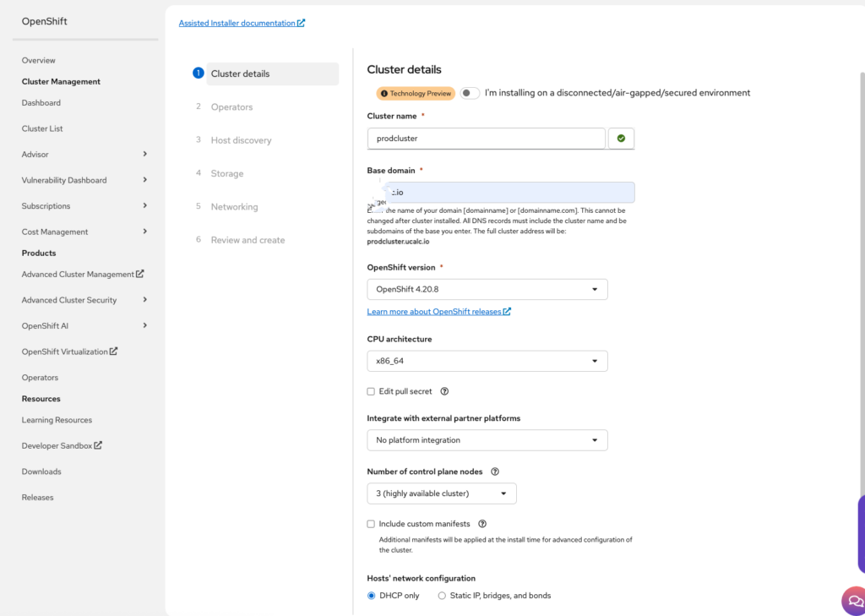
Task: Open the CPU architecture dropdown
Action: point(487,361)
